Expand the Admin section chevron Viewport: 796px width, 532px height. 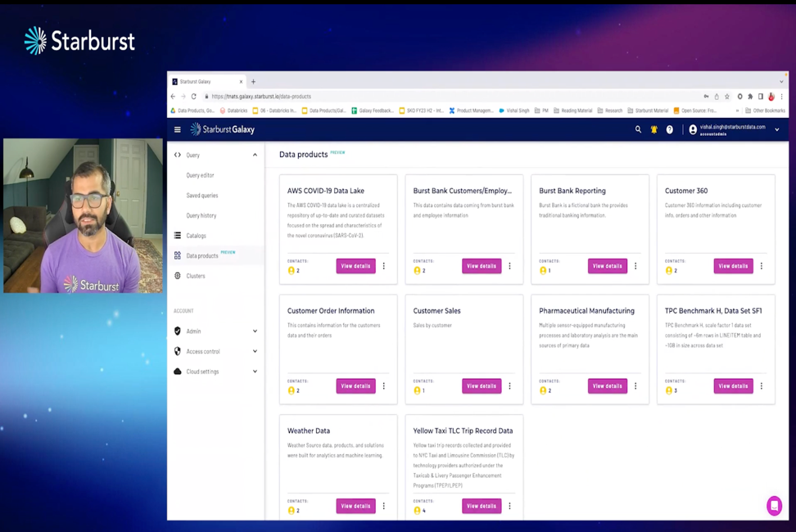click(x=255, y=331)
